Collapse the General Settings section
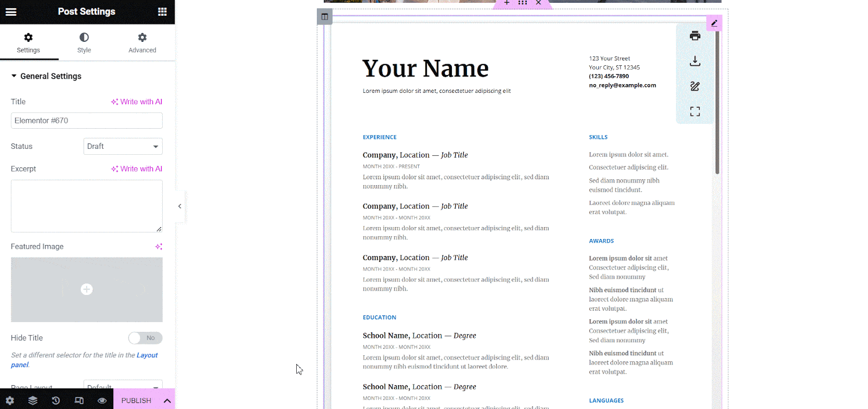This screenshot has width=868, height=409. [x=46, y=76]
